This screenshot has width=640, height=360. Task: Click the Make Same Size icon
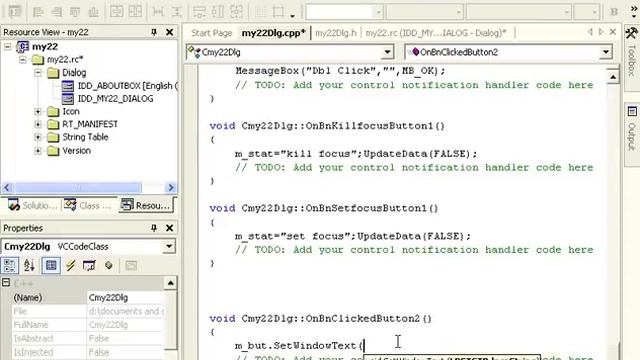(x=236, y=11)
